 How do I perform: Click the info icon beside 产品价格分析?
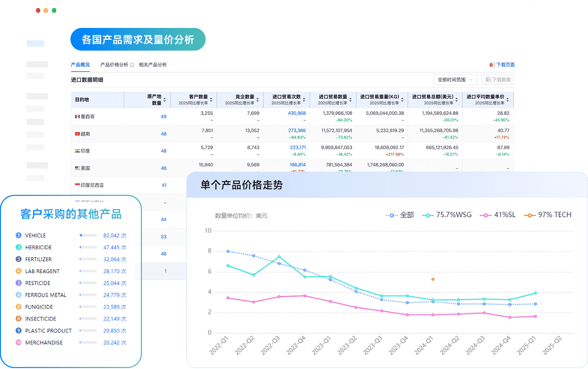pos(132,65)
